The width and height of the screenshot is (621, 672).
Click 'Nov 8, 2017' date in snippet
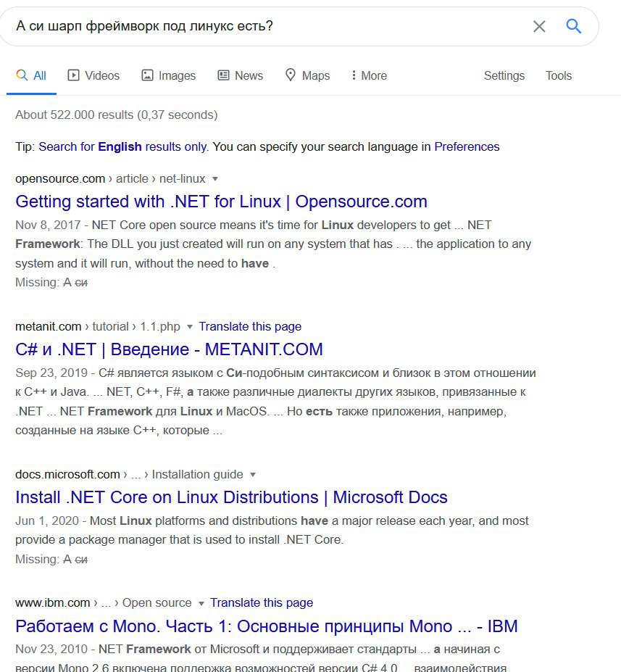48,225
